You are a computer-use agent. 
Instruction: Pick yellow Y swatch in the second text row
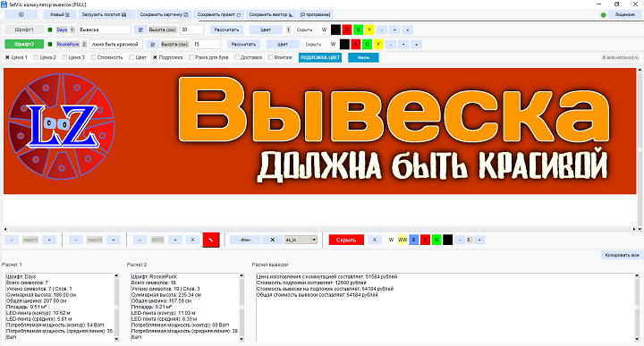pos(378,44)
